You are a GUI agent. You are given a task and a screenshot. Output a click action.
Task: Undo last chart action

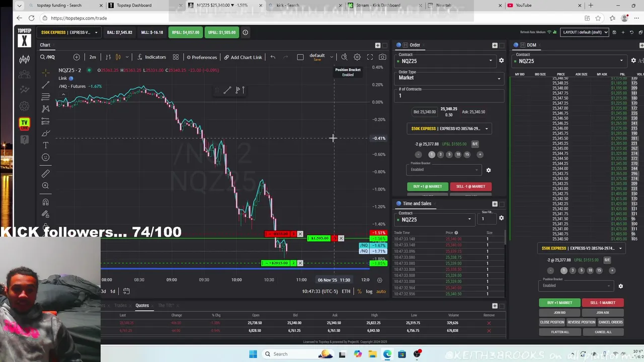point(273,57)
